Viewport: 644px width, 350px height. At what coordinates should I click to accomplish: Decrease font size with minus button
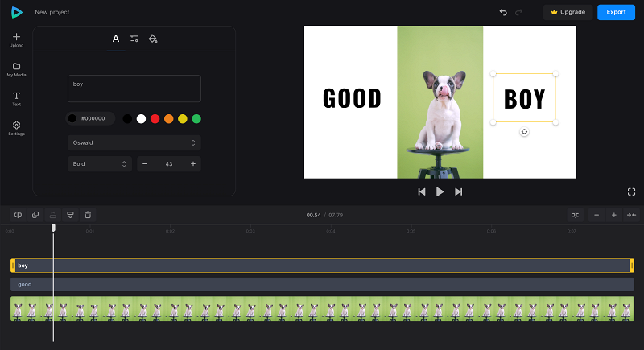click(145, 163)
